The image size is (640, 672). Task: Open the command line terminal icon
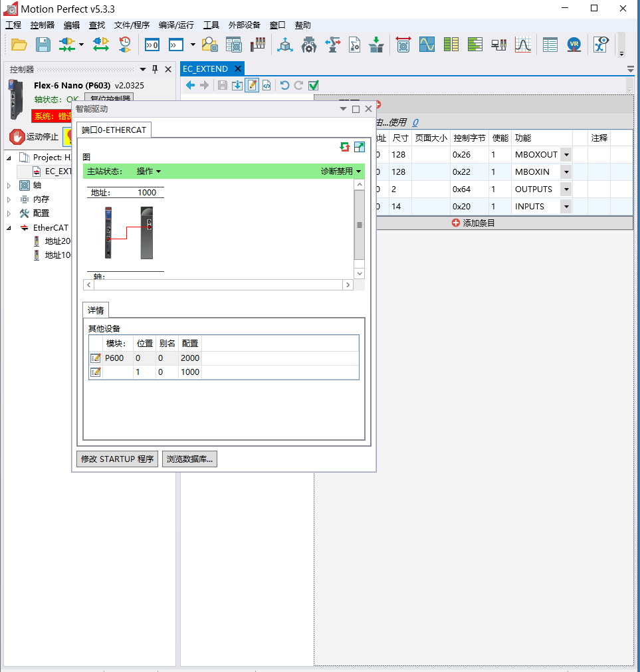[x=176, y=45]
